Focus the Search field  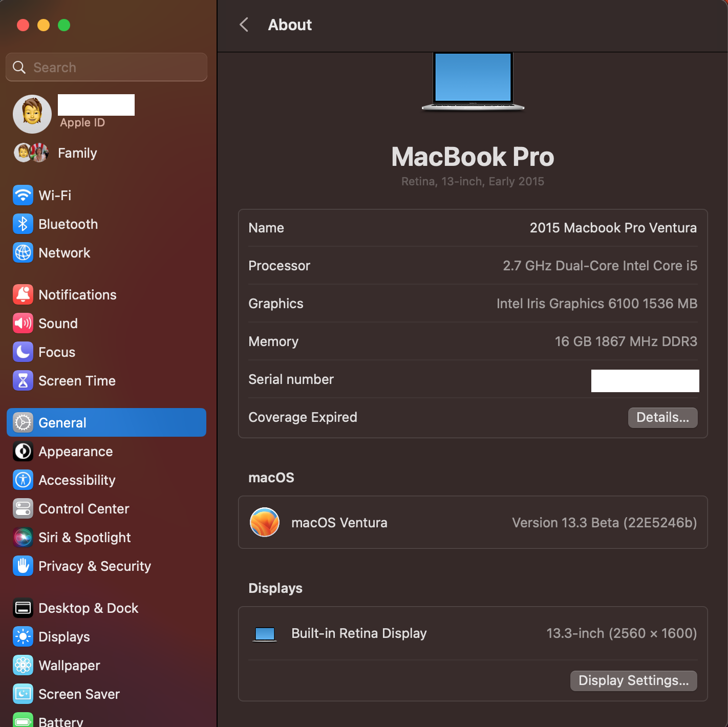[106, 67]
